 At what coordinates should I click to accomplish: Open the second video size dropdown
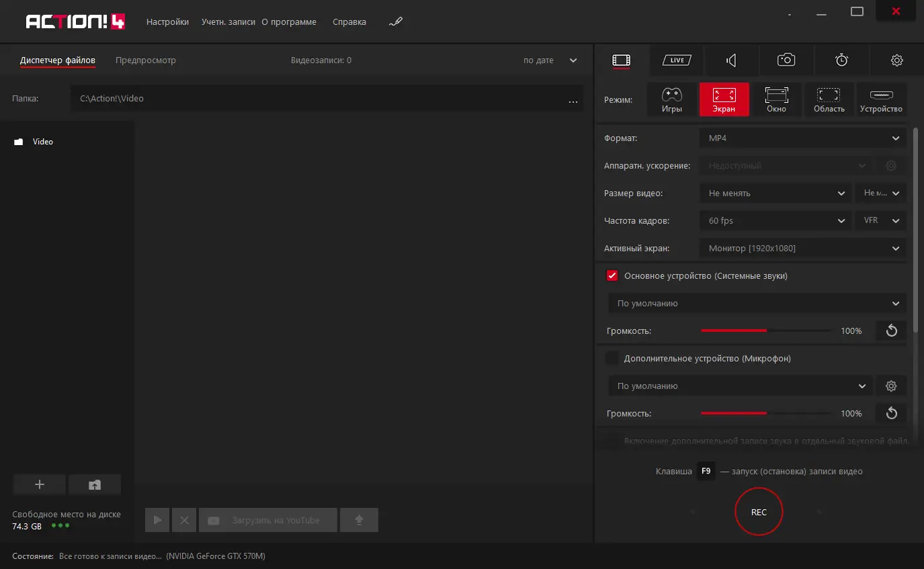pos(880,193)
